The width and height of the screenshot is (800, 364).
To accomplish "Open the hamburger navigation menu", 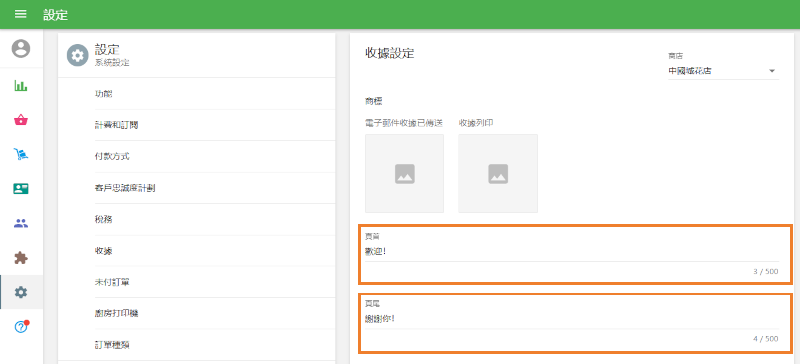I will click(20, 14).
